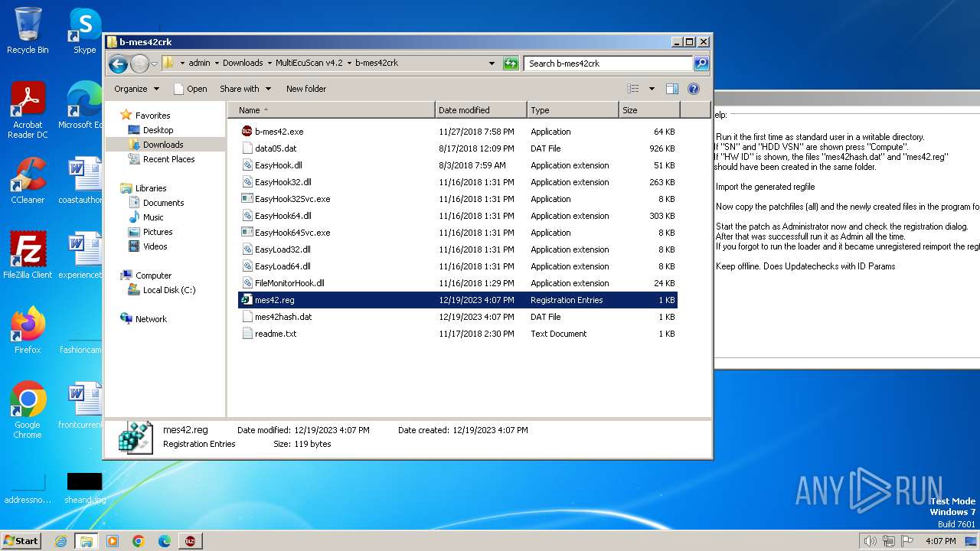Click the admin breadcrumb segment
Screen dimensions: 980x551
point(199,64)
